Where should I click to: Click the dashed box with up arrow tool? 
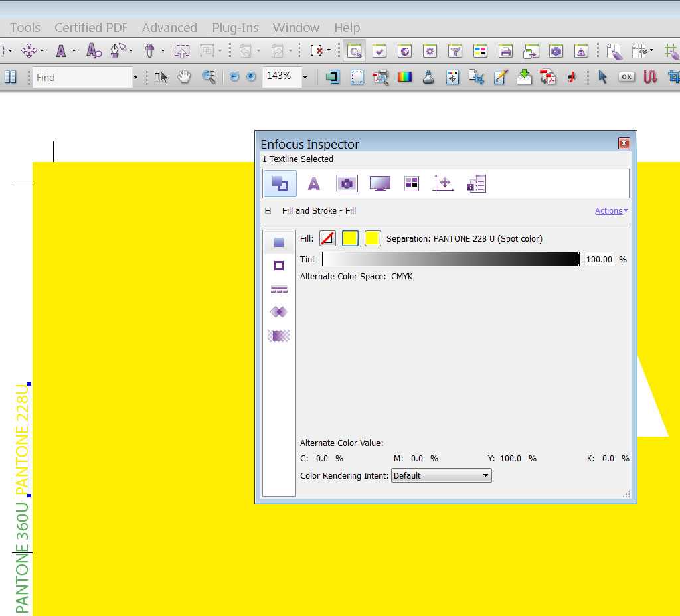click(182, 51)
